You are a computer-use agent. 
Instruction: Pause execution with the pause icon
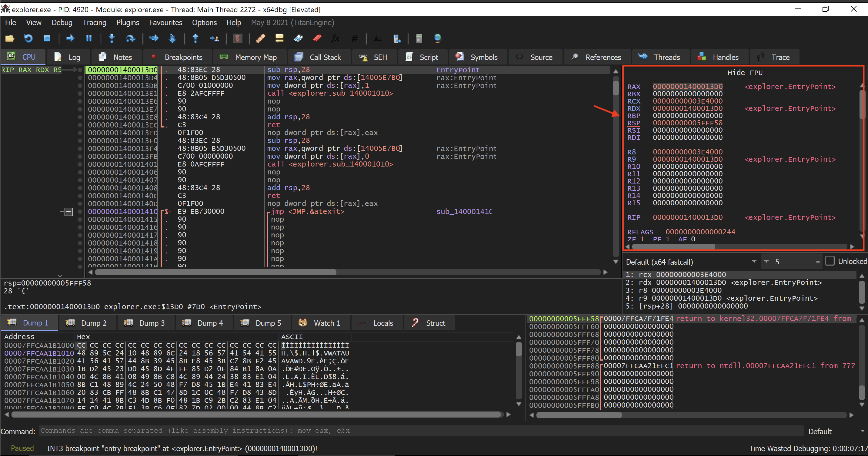(x=88, y=38)
